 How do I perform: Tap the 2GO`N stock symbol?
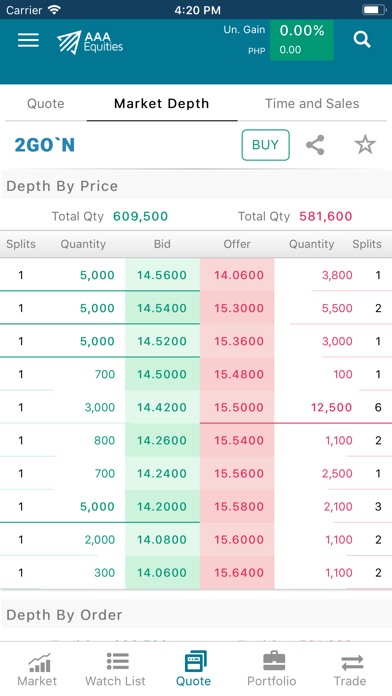pos(45,145)
